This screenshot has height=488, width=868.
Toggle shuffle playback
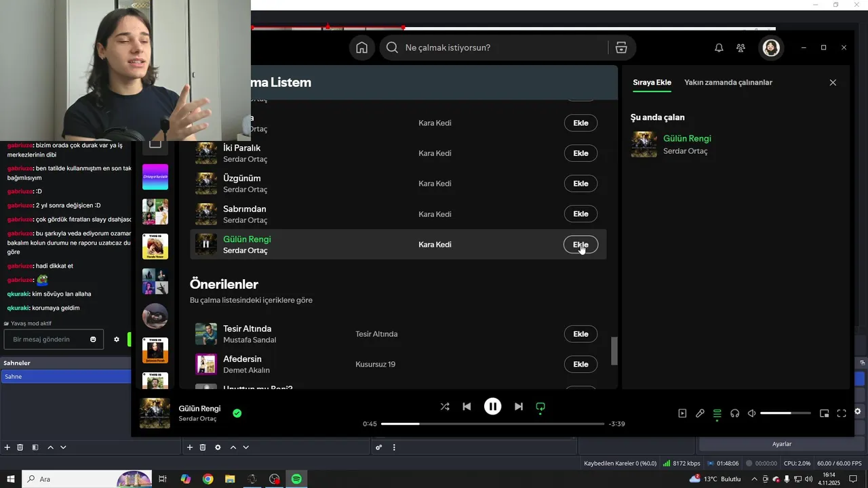coord(445,407)
